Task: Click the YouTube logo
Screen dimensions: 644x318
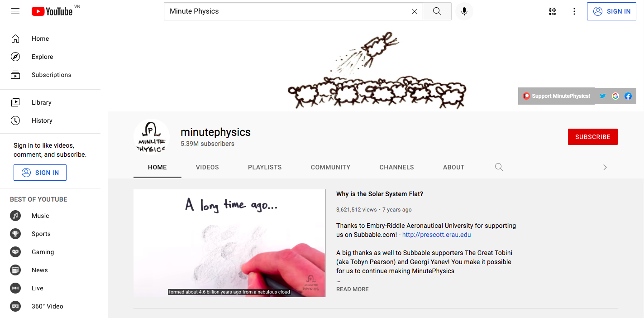Action: [x=52, y=11]
